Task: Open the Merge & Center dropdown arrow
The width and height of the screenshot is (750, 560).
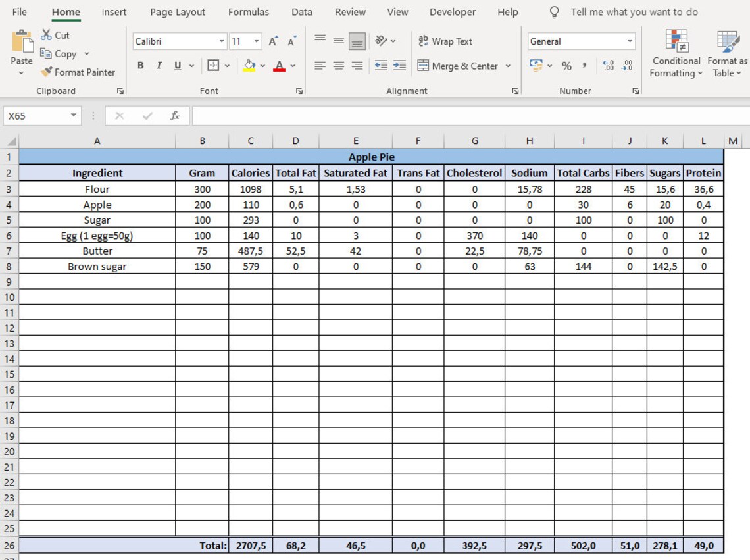Action: (508, 65)
